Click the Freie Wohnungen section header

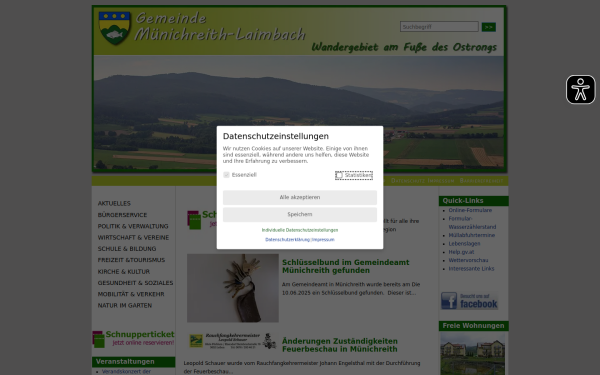click(x=473, y=326)
